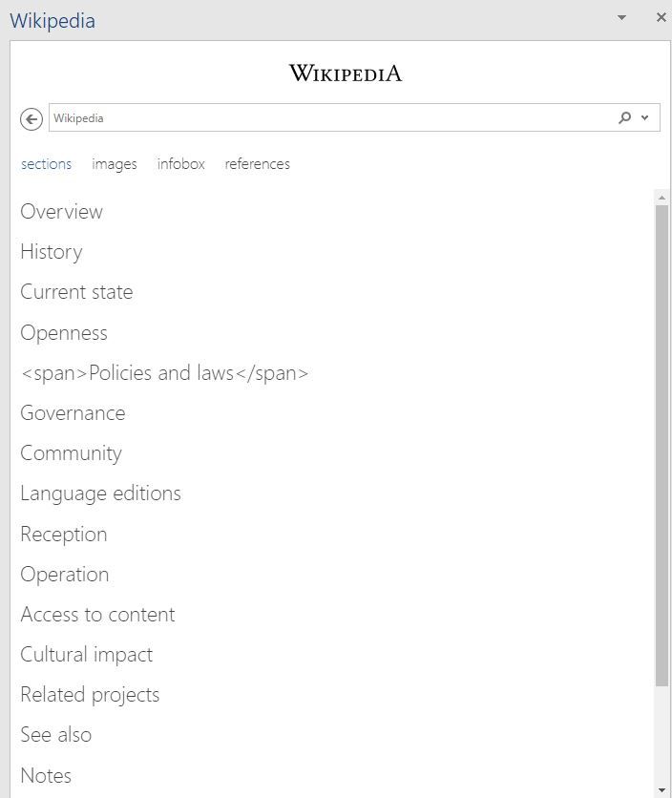672x798 pixels.
Task: Click the Wikipedia pane title
Action: coord(52,21)
